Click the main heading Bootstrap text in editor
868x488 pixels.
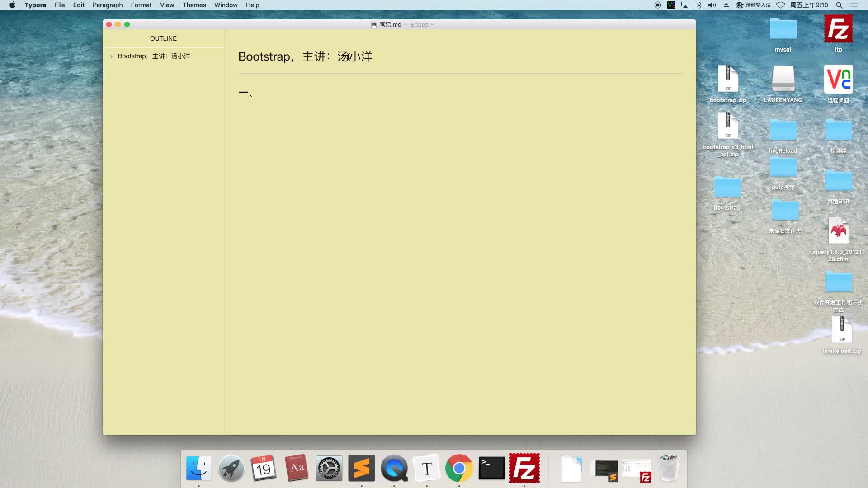305,56
